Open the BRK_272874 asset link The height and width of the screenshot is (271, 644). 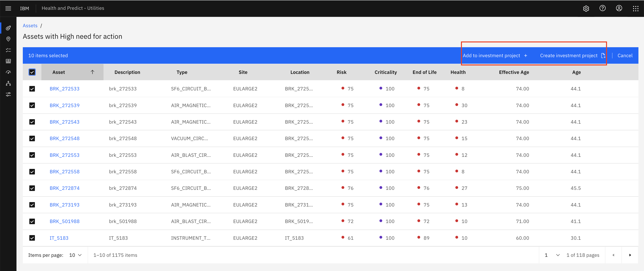[65, 188]
